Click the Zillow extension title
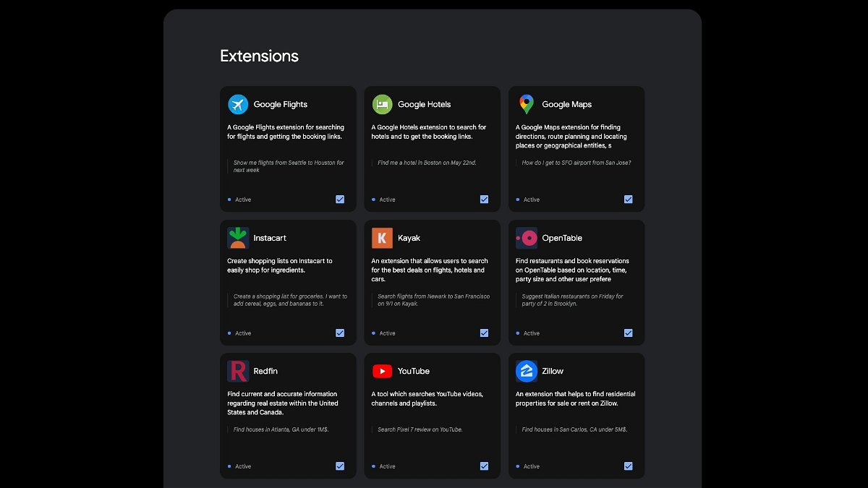 click(553, 371)
